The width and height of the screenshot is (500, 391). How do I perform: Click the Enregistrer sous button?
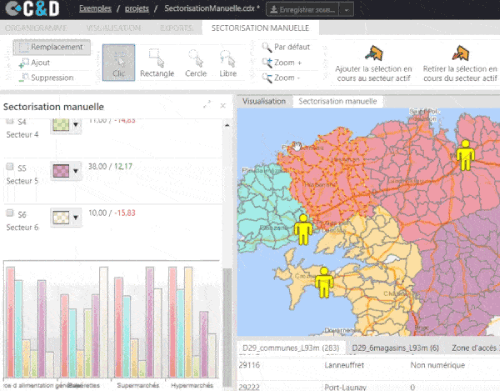(303, 10)
